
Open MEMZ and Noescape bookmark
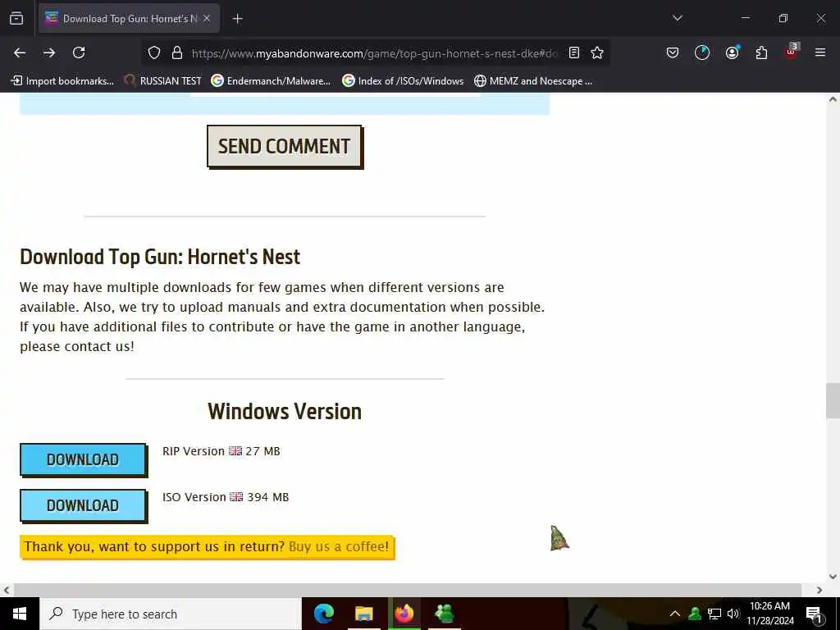[x=533, y=81]
